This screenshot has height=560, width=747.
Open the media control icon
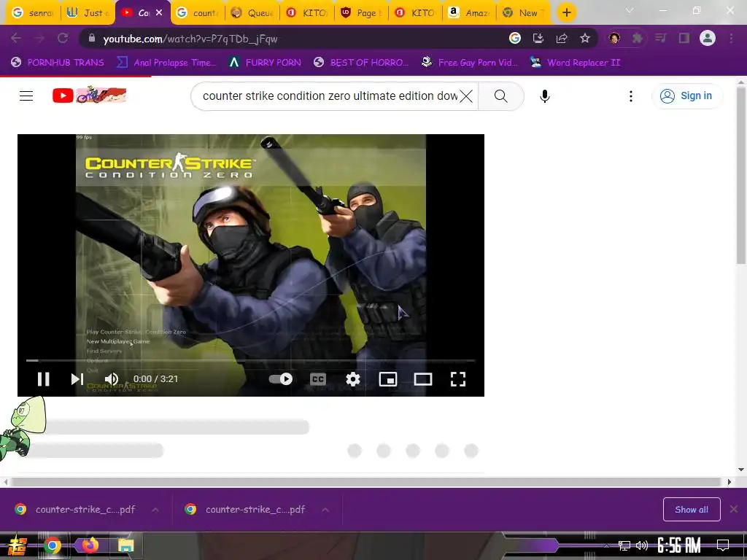click(x=660, y=39)
